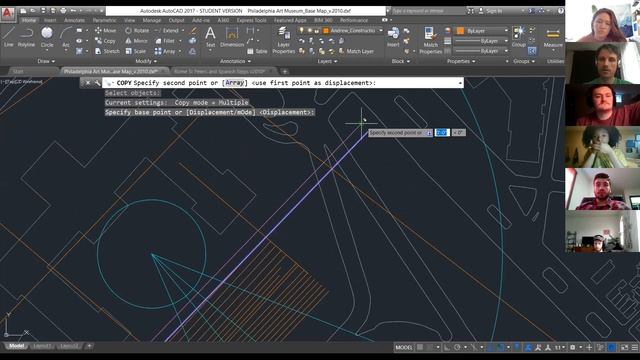The height and width of the screenshot is (360, 640).
Task: Click the orange layer color swatch
Action: click(x=326, y=31)
